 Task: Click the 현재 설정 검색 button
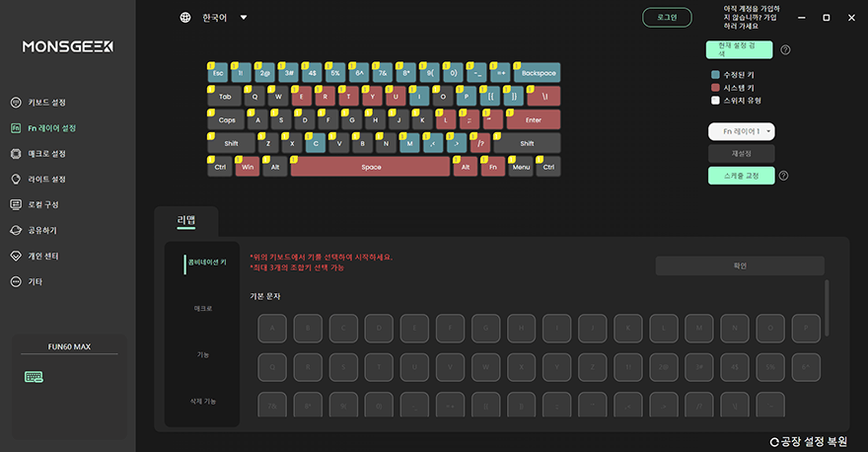(x=739, y=50)
